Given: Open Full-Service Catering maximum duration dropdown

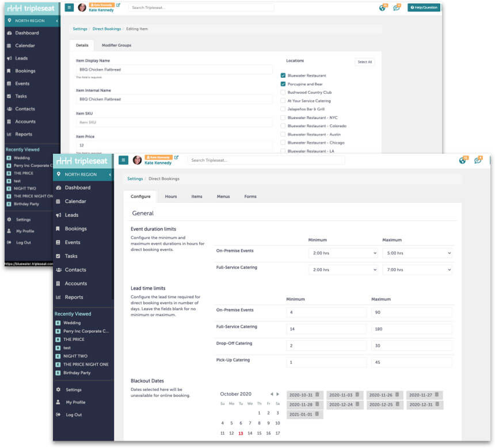Looking at the screenshot, I should point(417,270).
